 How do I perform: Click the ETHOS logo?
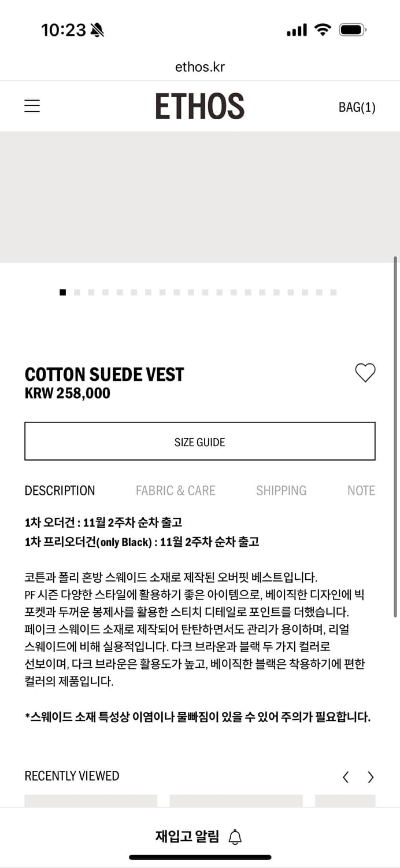[200, 106]
